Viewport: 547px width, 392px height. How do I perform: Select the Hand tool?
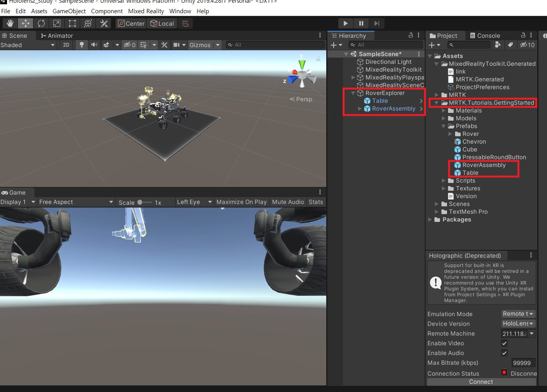pos(10,23)
